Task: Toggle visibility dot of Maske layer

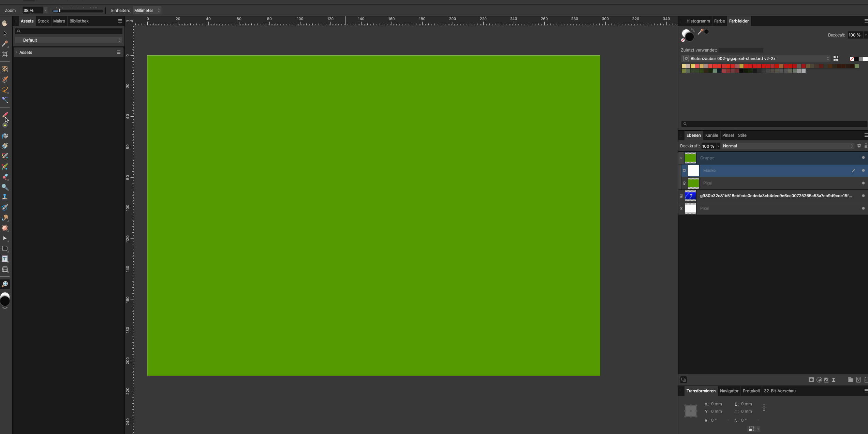Action: [863, 170]
